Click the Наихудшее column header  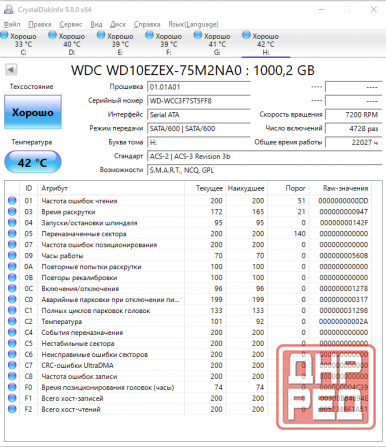pos(246,188)
